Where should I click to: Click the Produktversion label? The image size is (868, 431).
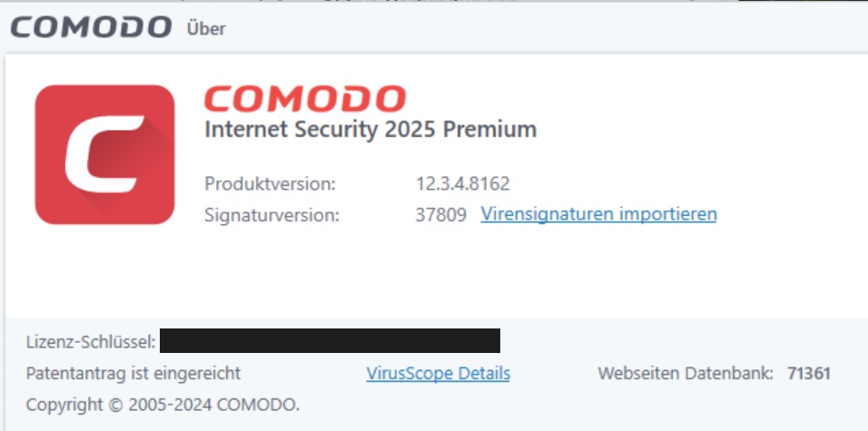pos(271,183)
